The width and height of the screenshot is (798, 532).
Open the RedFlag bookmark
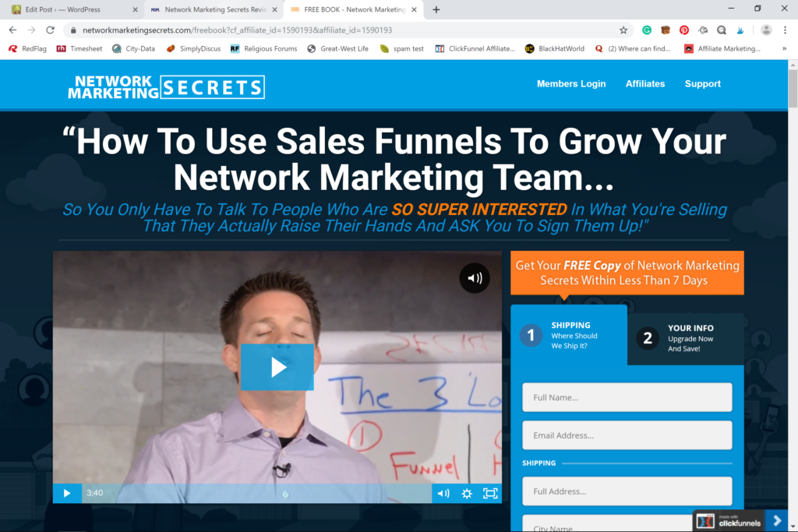(x=27, y=49)
